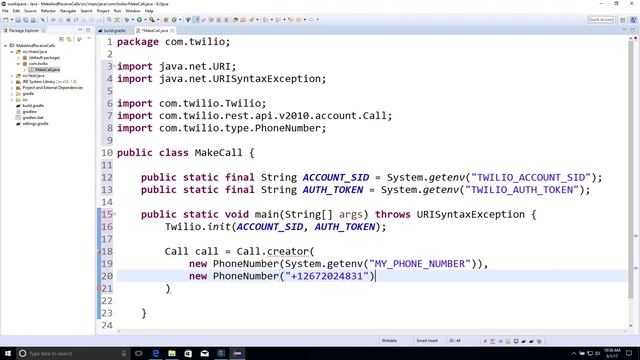This screenshot has width=640, height=360.
Task: Expand the JRE System Library node
Action: [x=12, y=82]
